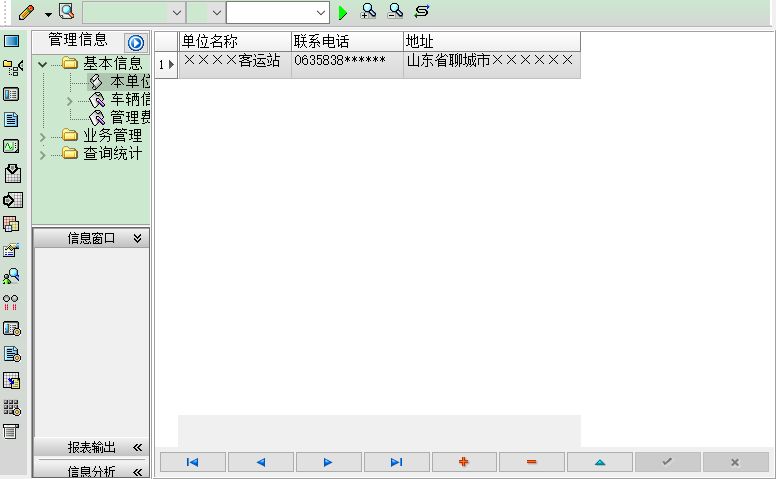
Task: Click the edit form with pencil sidebar icon
Action: [x=11, y=250]
